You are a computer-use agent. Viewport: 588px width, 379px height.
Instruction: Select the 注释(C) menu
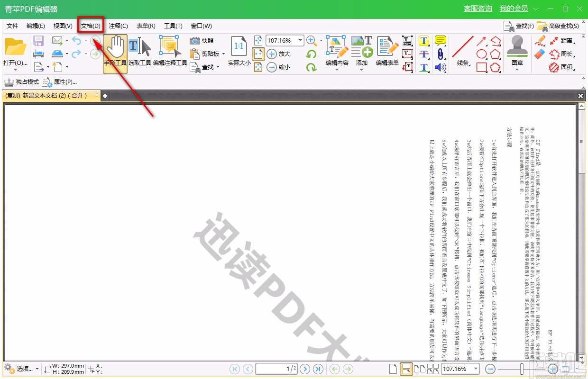coord(118,26)
